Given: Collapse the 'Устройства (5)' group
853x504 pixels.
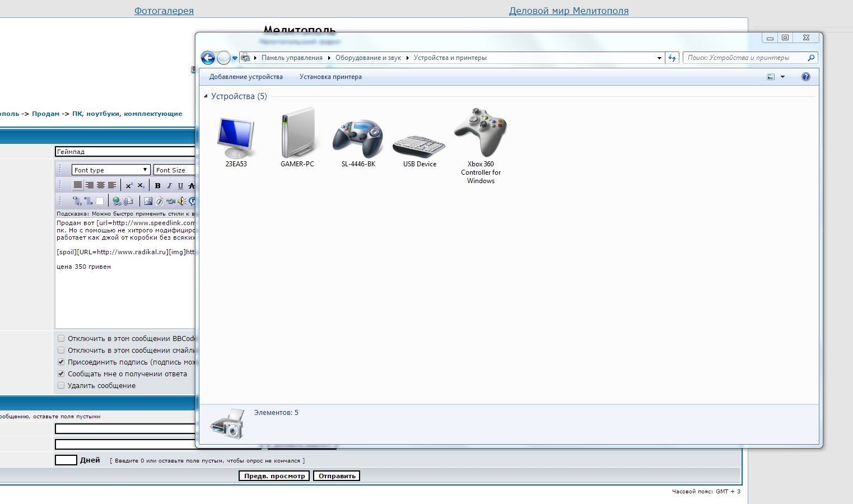Looking at the screenshot, I should [x=206, y=96].
